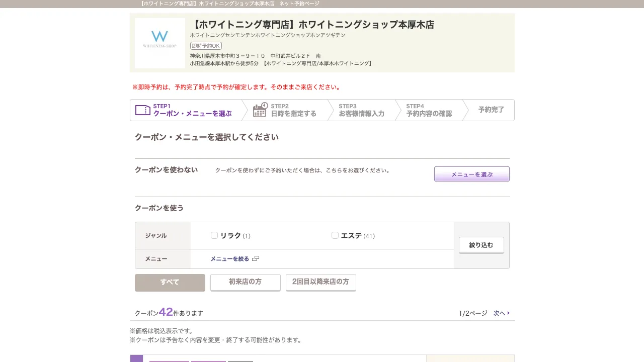The image size is (644, 362).
Task: Click the クーポン・メニューを選択してください heading
Action: [207, 137]
